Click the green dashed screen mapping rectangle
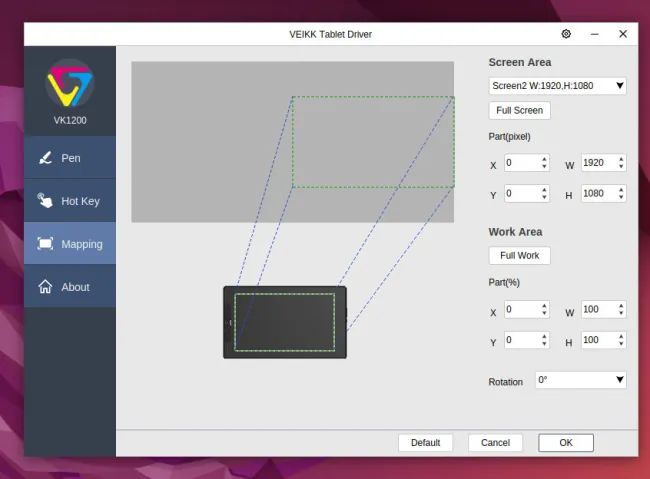The image size is (650, 479). [373, 142]
